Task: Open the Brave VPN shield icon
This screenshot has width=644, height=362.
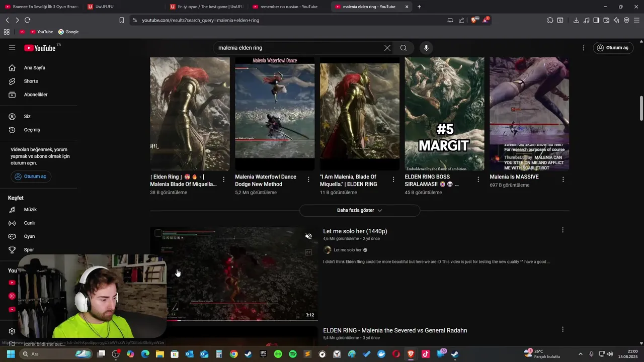Action: tap(626, 20)
